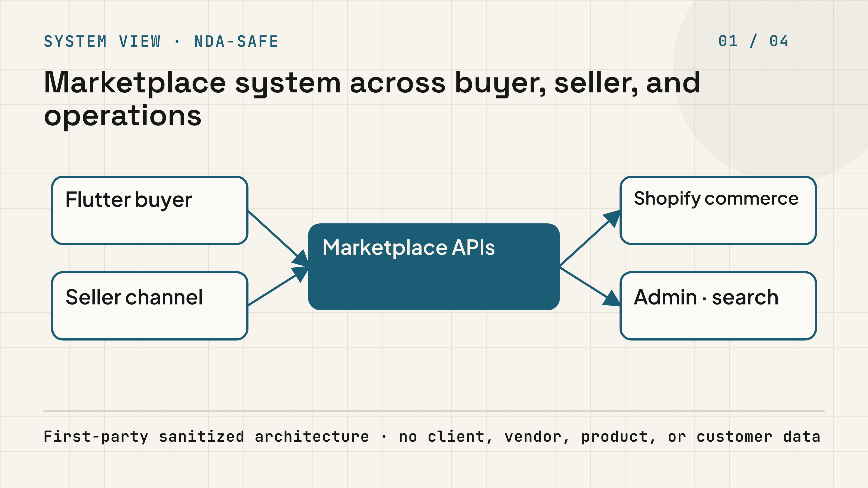Select the Shopify commerce box

(x=718, y=210)
